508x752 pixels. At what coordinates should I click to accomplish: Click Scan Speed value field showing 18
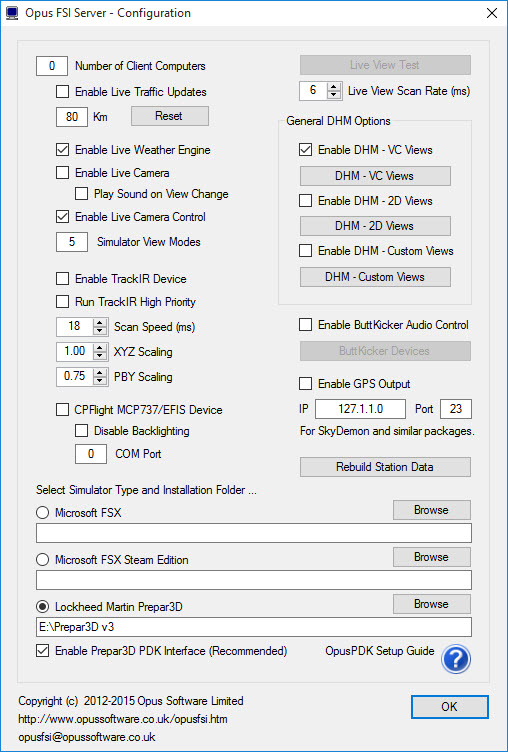75,327
